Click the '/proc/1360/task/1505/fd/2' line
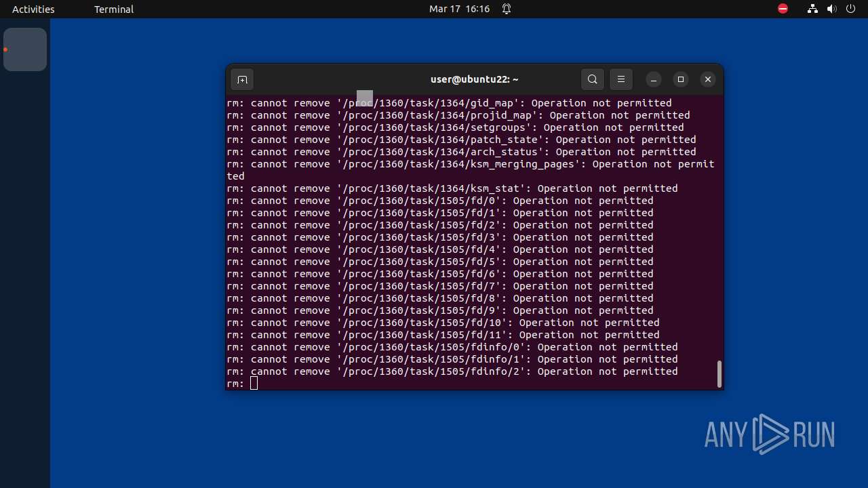Image resolution: width=868 pixels, height=488 pixels. (x=440, y=225)
